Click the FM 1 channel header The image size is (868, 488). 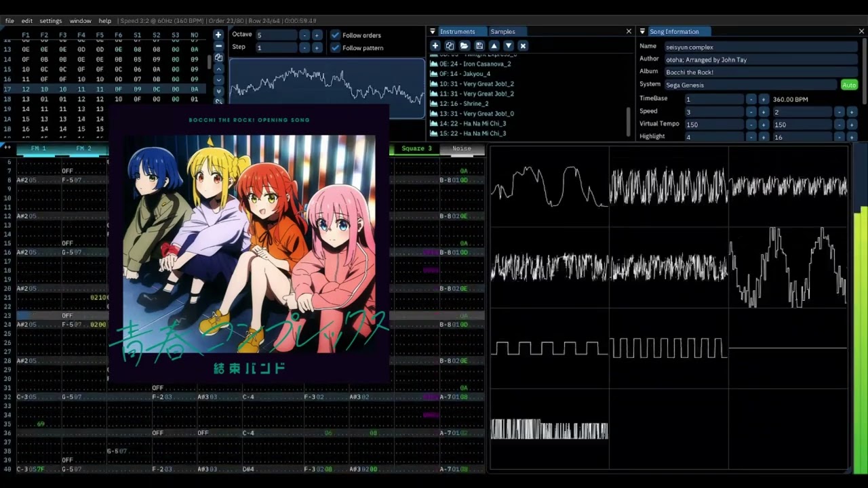coord(38,148)
